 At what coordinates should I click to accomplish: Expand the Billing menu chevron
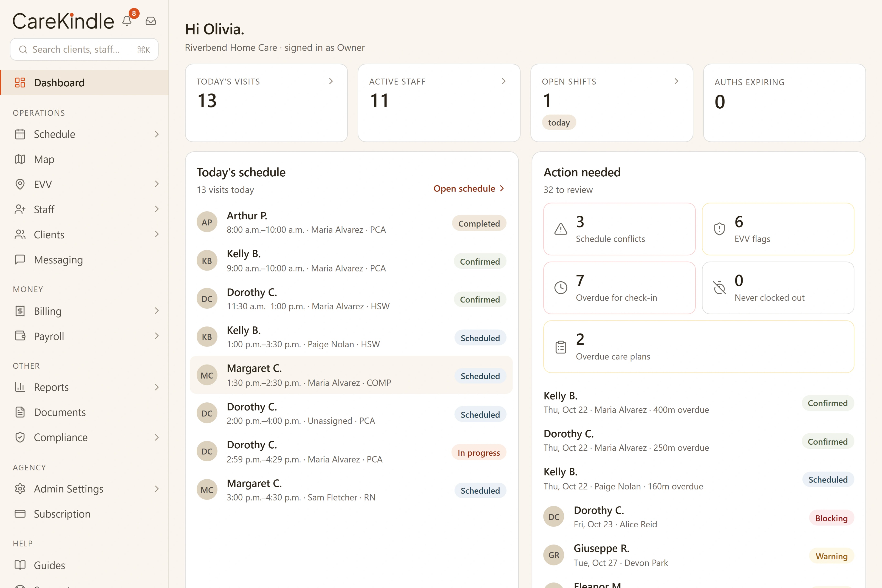pyautogui.click(x=157, y=311)
